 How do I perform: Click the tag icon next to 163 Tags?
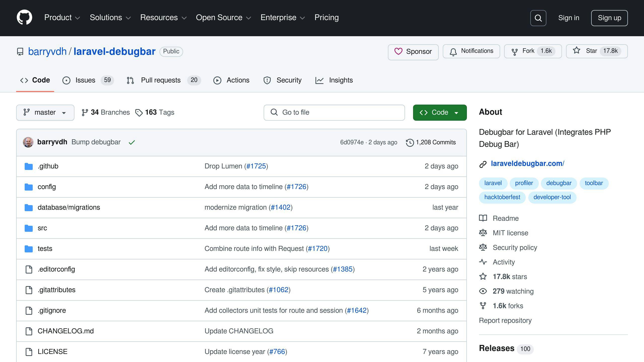[139, 112]
